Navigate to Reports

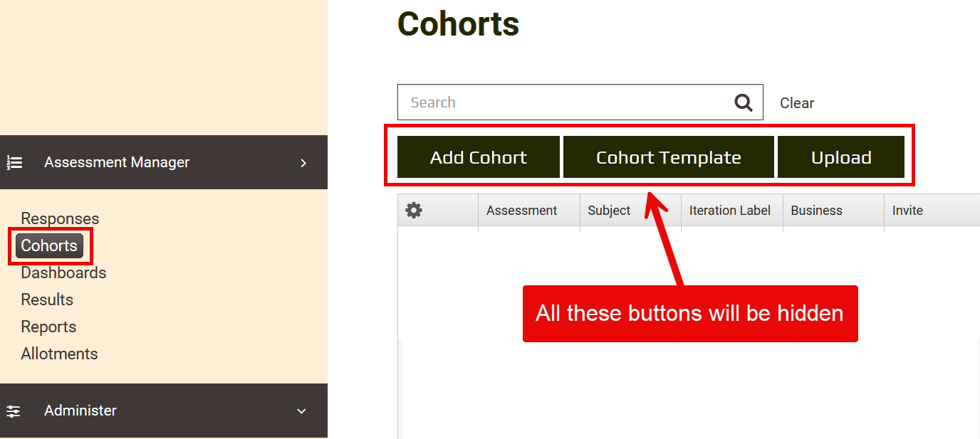(48, 327)
